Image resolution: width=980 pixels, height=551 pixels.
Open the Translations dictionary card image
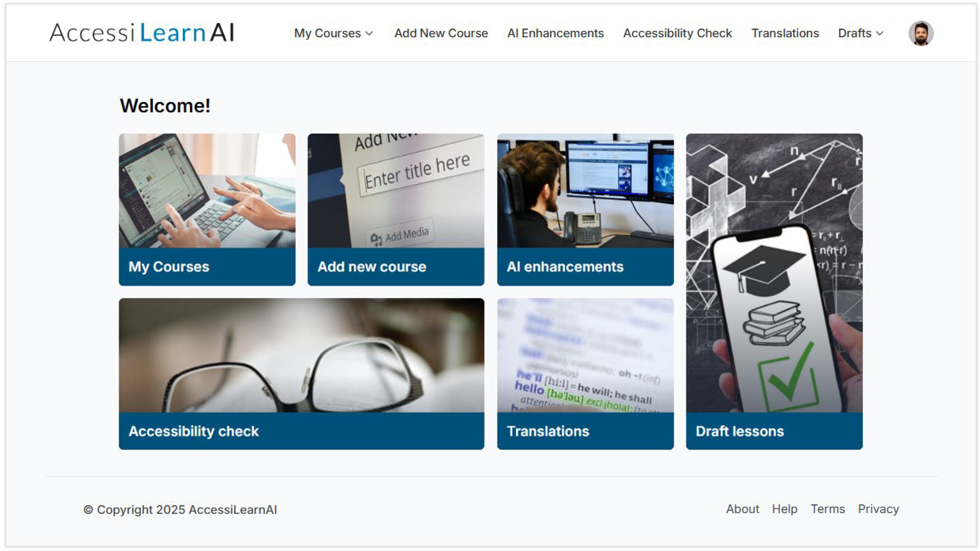tap(585, 355)
